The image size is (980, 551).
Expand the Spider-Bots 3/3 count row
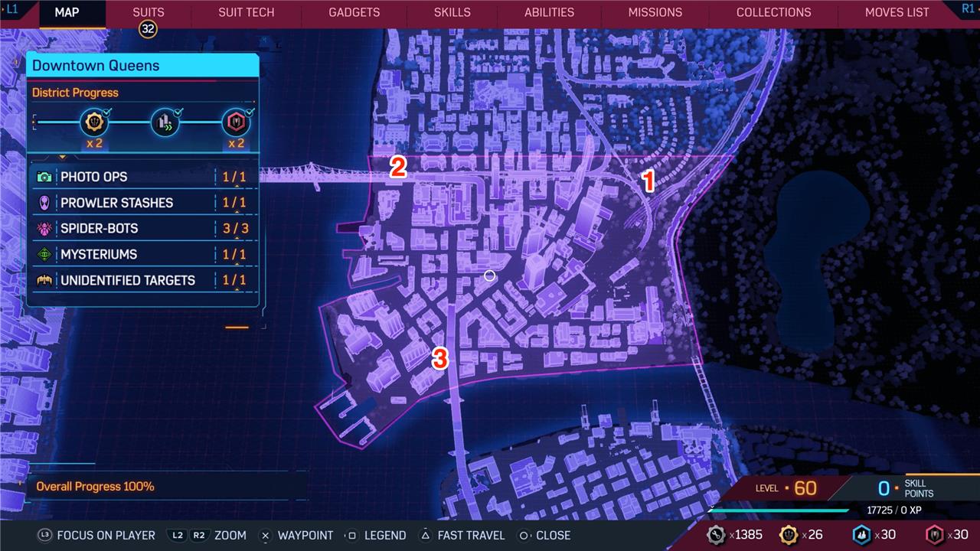235,229
